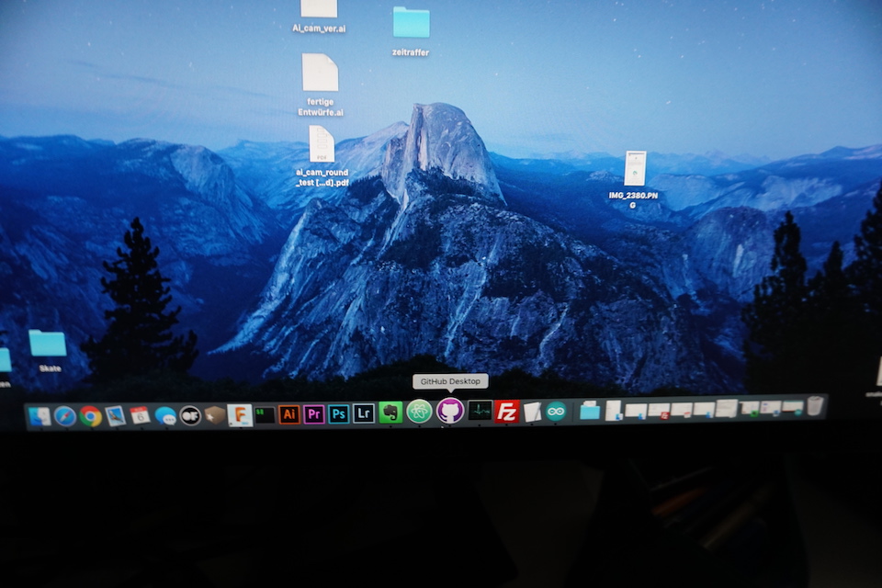Image resolution: width=882 pixels, height=588 pixels.
Task: Launch FileZilla from the dock
Action: 507,412
